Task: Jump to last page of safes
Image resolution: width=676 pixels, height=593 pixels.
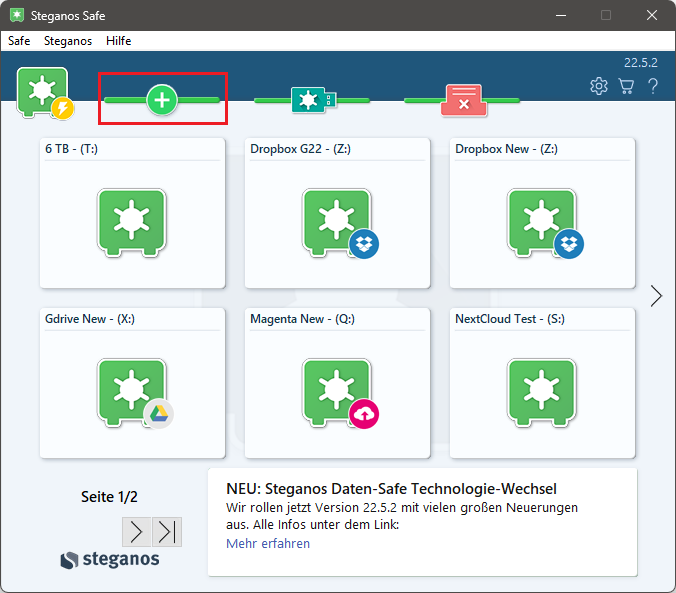Action: [x=166, y=532]
